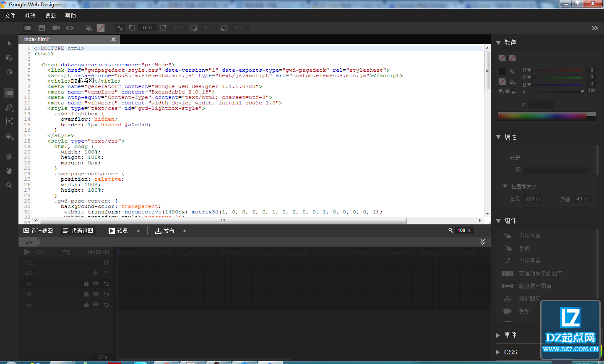Screen dimensions: 604x364
Task: Close the index.html tab
Action: coord(113,39)
